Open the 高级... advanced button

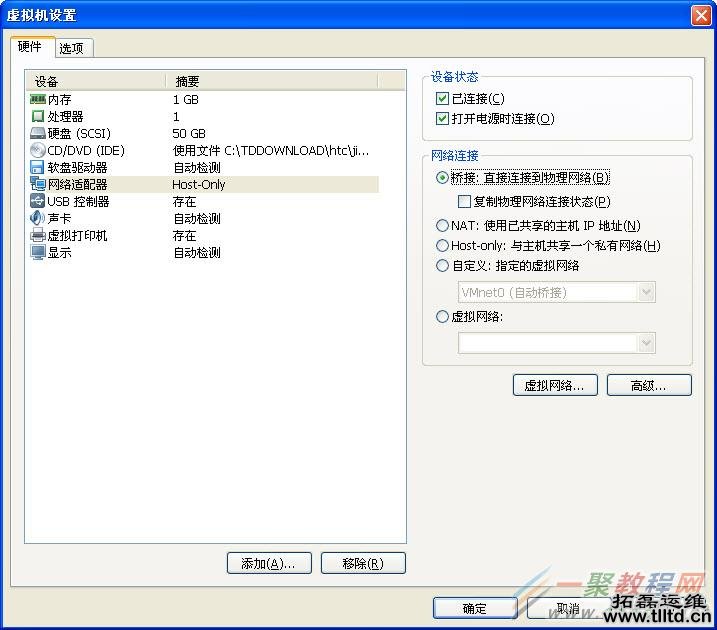(649, 385)
